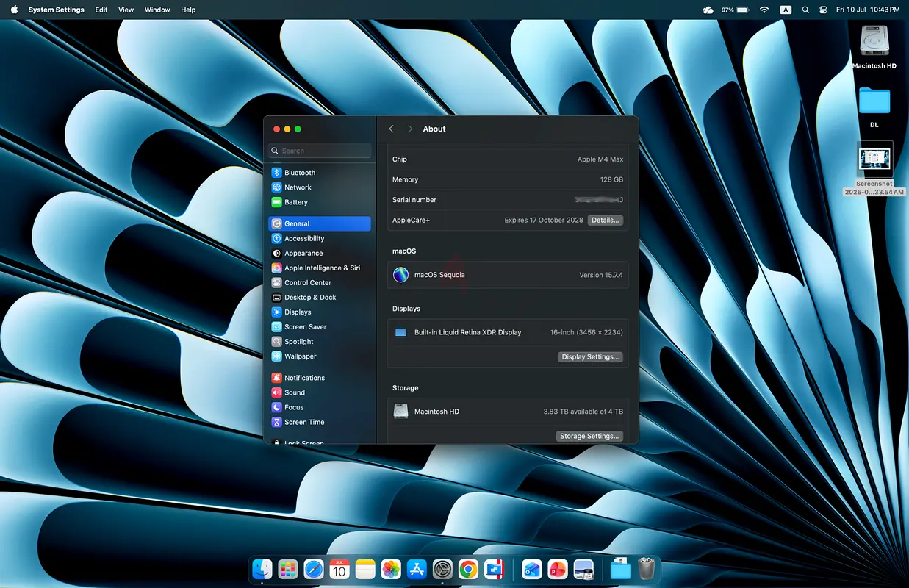The width and height of the screenshot is (909, 588).
Task: Open the View menu
Action: [126, 10]
